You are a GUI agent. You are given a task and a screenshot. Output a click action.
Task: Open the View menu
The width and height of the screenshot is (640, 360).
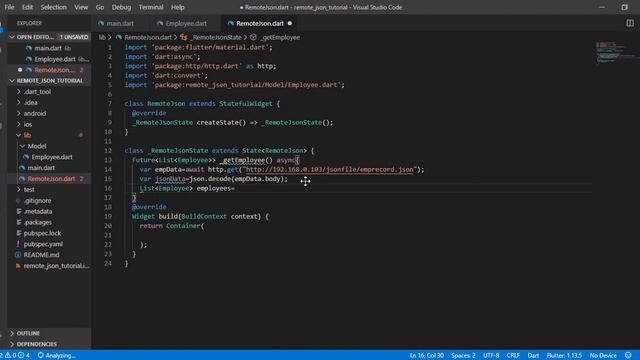[81, 7]
